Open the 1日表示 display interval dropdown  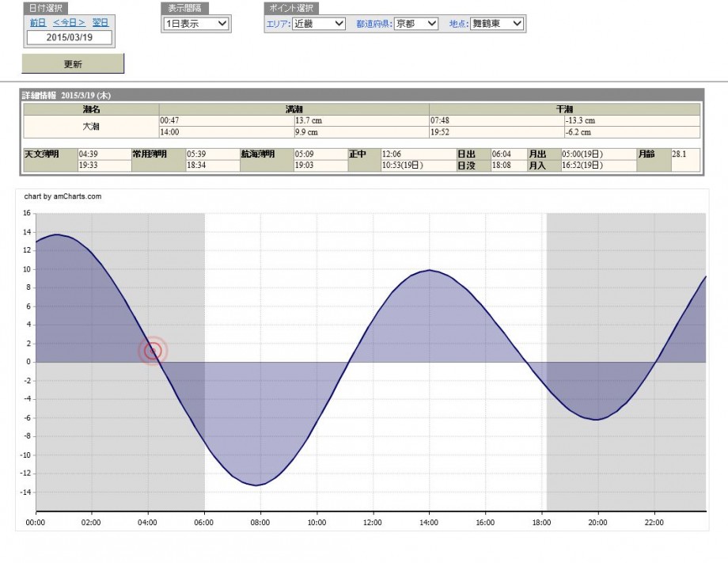point(196,24)
